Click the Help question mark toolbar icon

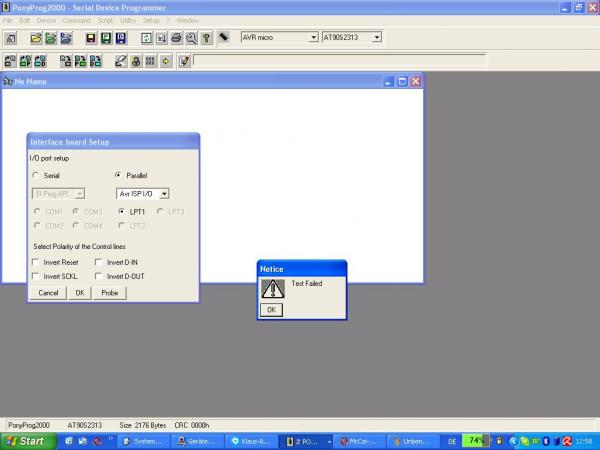[206, 38]
